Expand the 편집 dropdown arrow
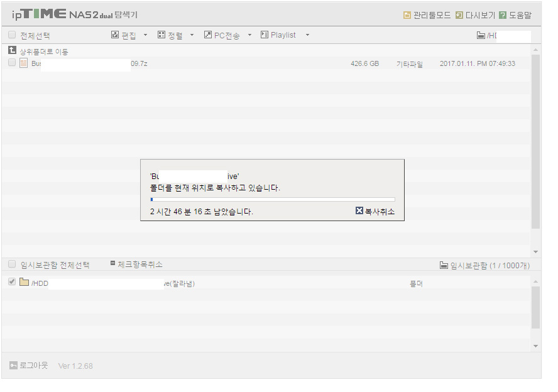This screenshot has width=558, height=392. point(145,35)
